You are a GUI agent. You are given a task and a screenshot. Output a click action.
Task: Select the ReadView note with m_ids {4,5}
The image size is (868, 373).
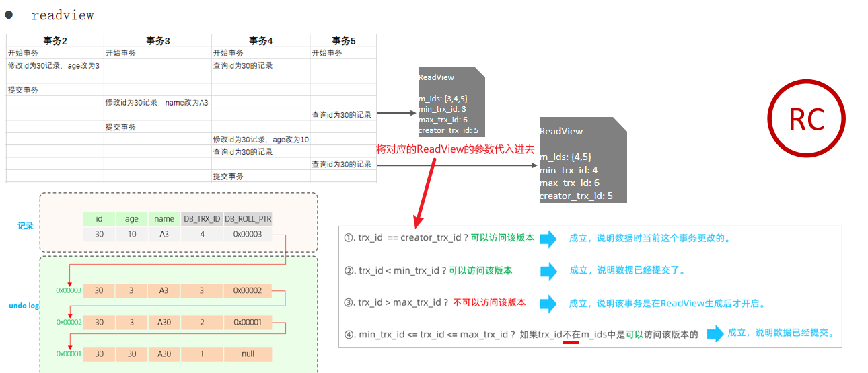(583, 160)
